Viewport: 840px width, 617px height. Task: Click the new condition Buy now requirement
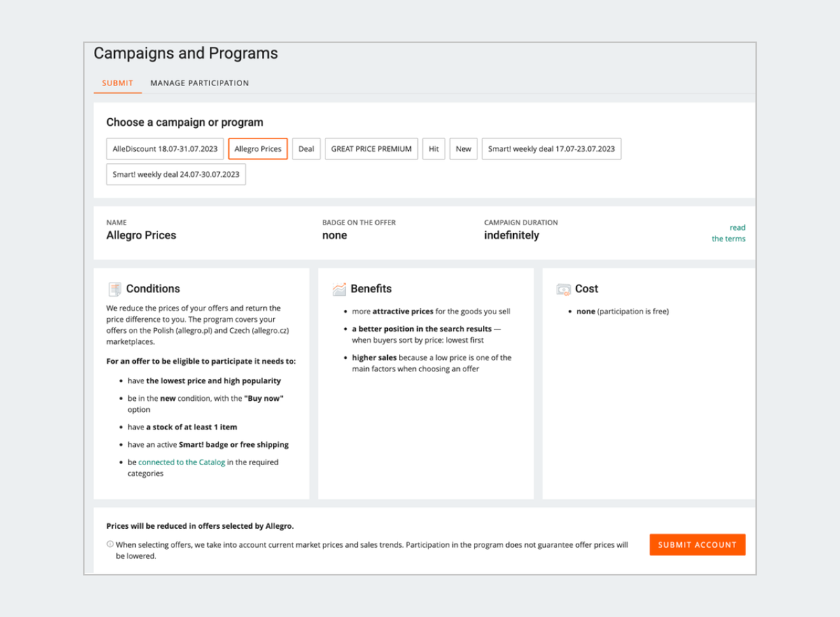pos(206,404)
